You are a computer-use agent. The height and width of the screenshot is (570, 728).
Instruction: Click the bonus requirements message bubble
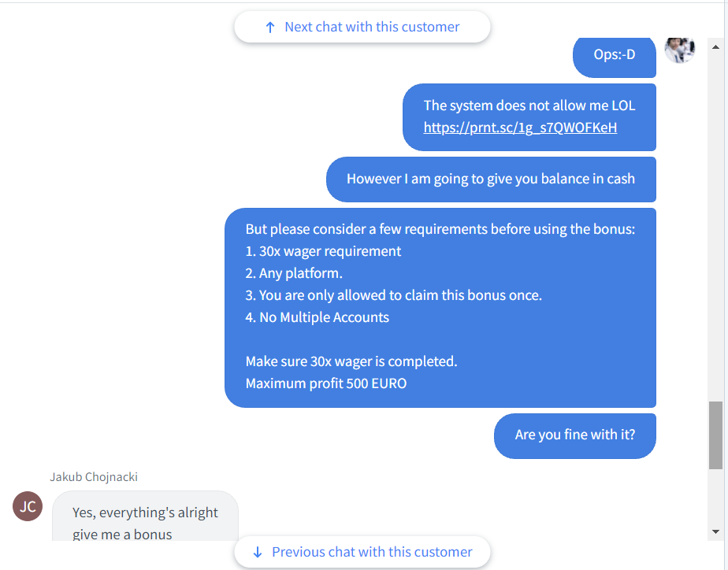(x=440, y=308)
